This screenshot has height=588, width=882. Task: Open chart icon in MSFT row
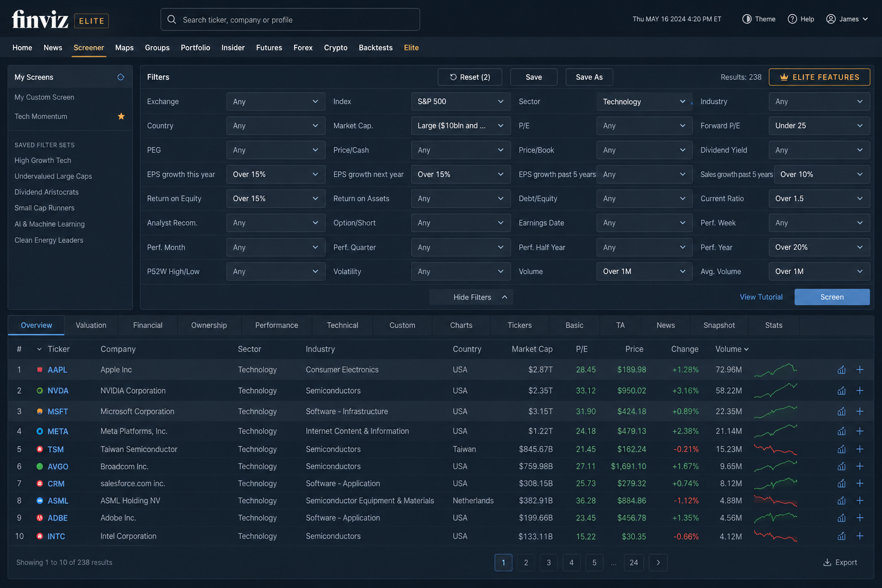pos(841,411)
